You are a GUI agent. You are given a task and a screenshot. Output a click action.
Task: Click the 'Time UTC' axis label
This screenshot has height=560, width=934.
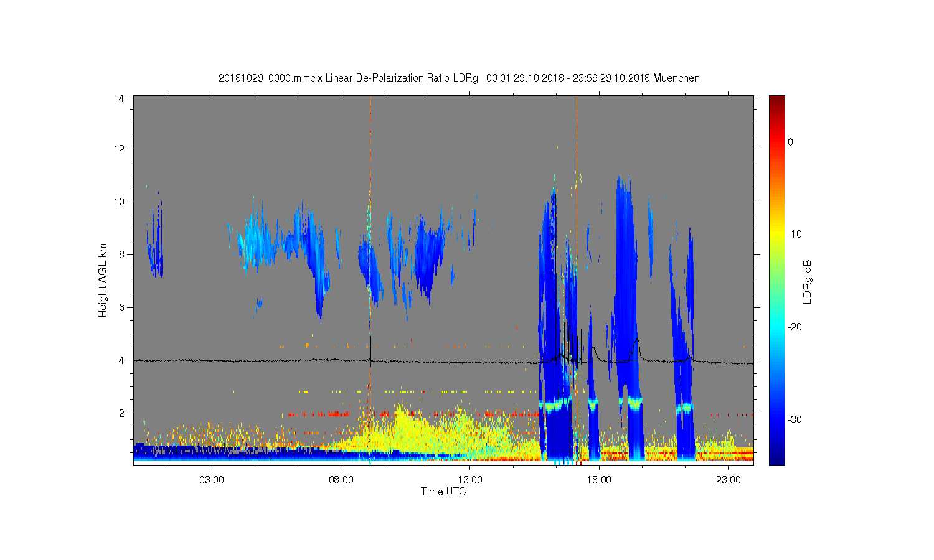(443, 492)
